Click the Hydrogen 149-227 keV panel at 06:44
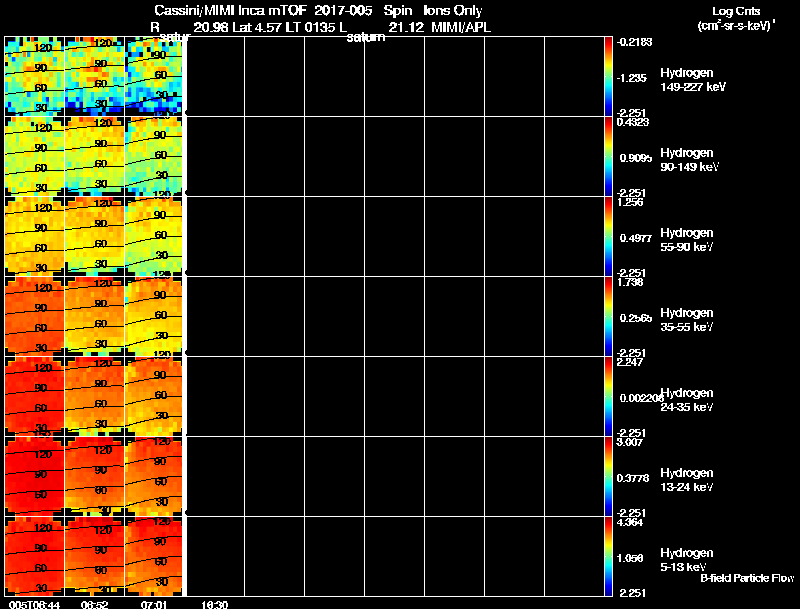Screen dimensions: 800x609 point(35,76)
